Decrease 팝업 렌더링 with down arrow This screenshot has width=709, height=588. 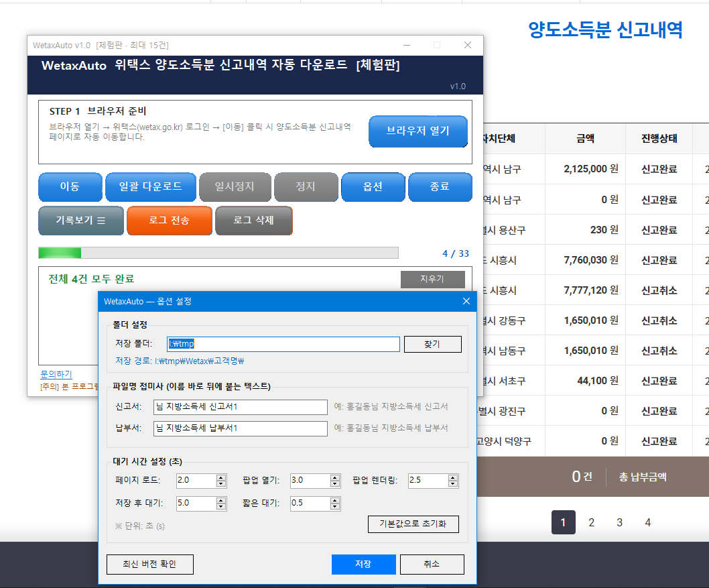coord(453,484)
